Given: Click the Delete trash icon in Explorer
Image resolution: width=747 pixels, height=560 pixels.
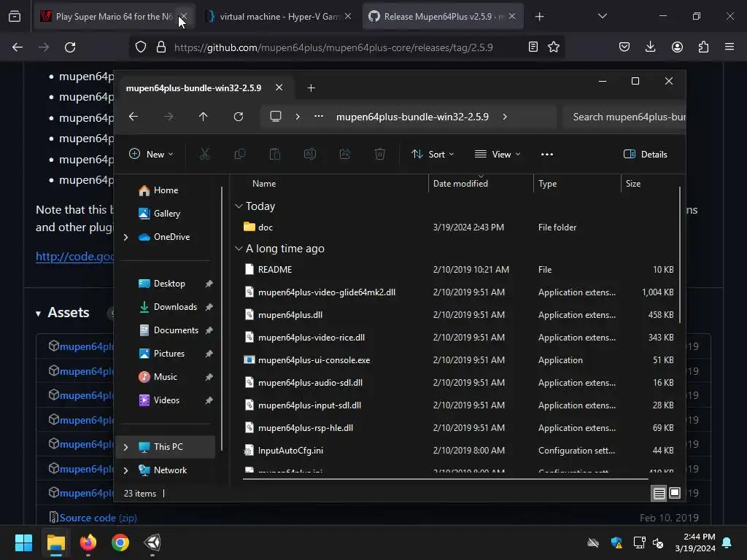Looking at the screenshot, I should click(379, 154).
